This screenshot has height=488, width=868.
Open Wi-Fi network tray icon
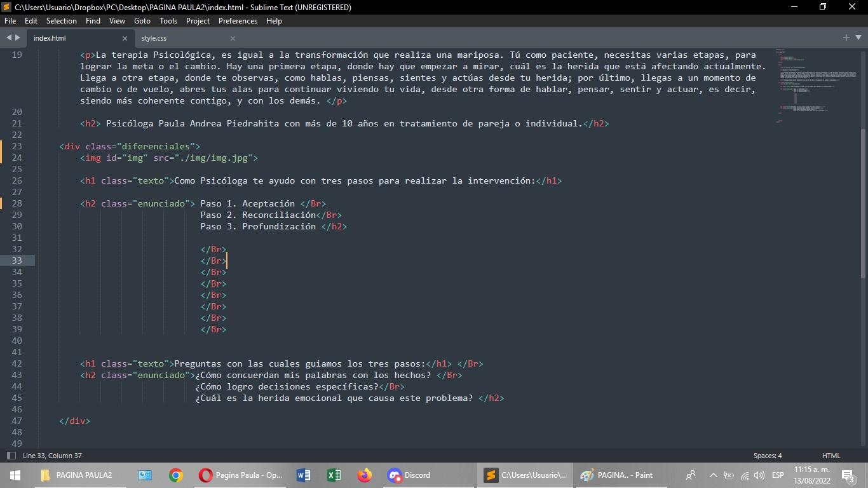tap(744, 475)
